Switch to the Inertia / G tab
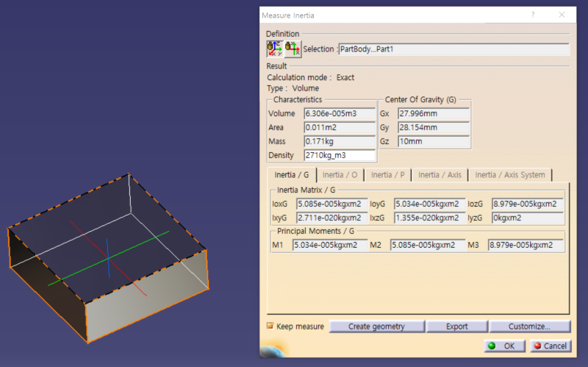 tap(292, 174)
